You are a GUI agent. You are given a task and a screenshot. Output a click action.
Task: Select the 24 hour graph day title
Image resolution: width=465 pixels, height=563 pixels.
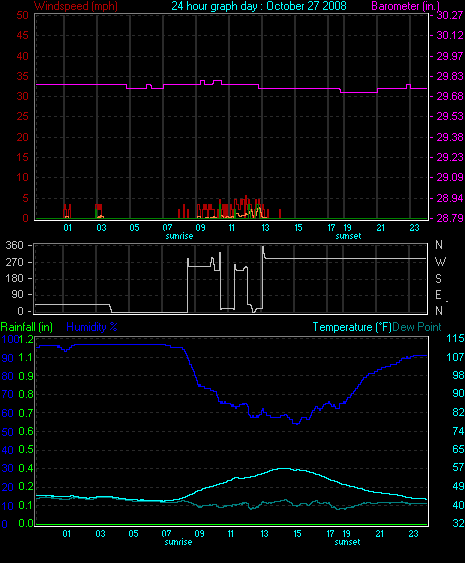(x=259, y=6)
